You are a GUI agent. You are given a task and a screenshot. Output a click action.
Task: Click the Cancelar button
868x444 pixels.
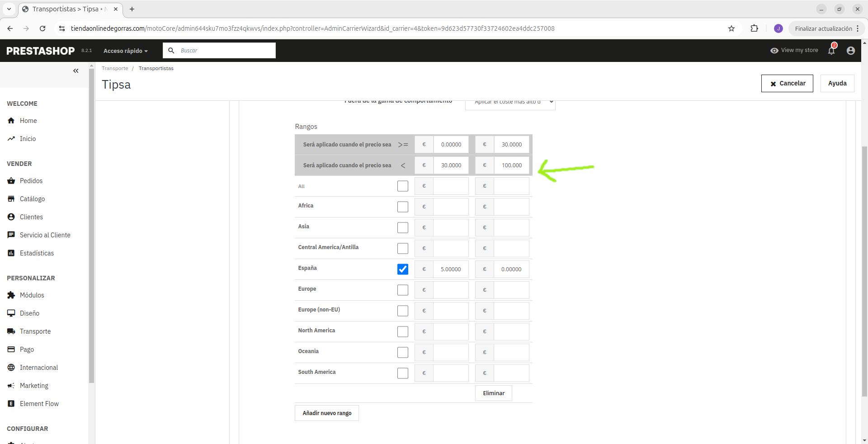(787, 84)
